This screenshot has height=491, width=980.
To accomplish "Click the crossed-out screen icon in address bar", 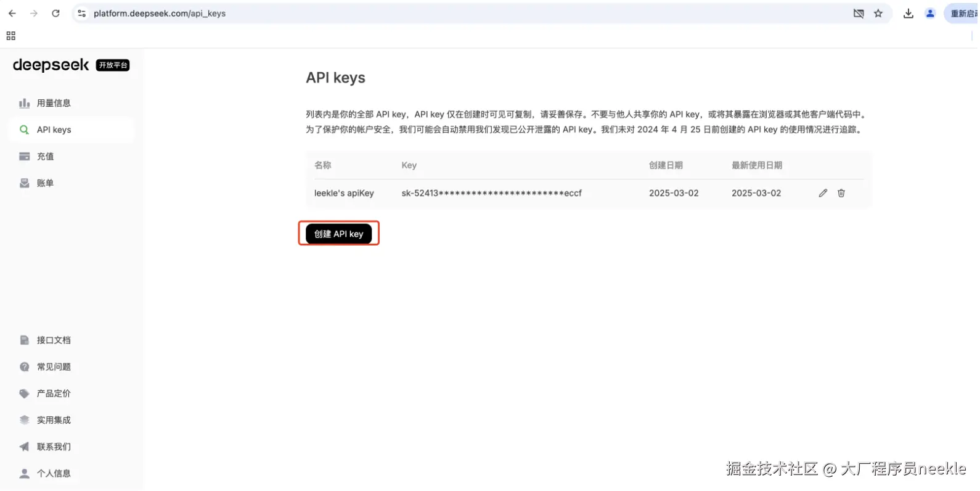I will tap(859, 14).
